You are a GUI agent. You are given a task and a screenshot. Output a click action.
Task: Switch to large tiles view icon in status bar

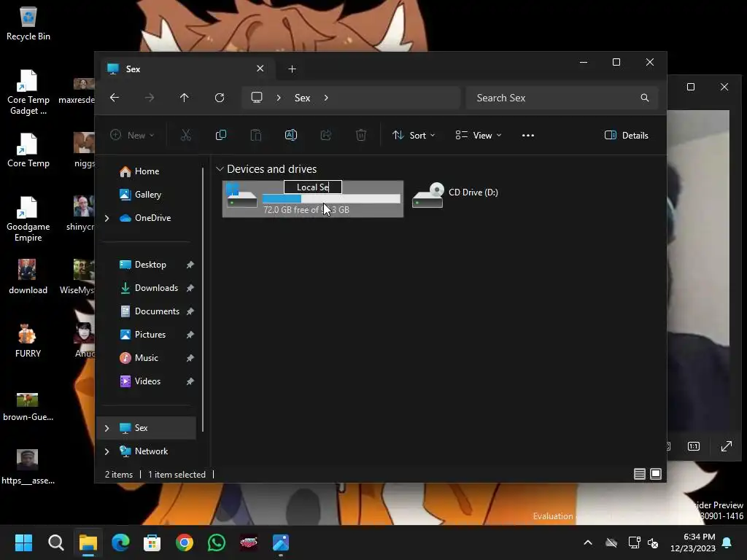tap(656, 474)
